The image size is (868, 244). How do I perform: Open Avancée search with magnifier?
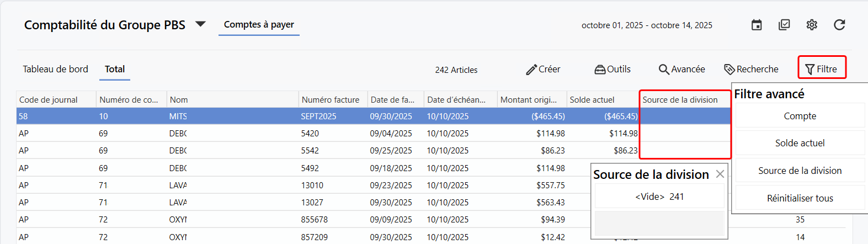click(x=682, y=70)
